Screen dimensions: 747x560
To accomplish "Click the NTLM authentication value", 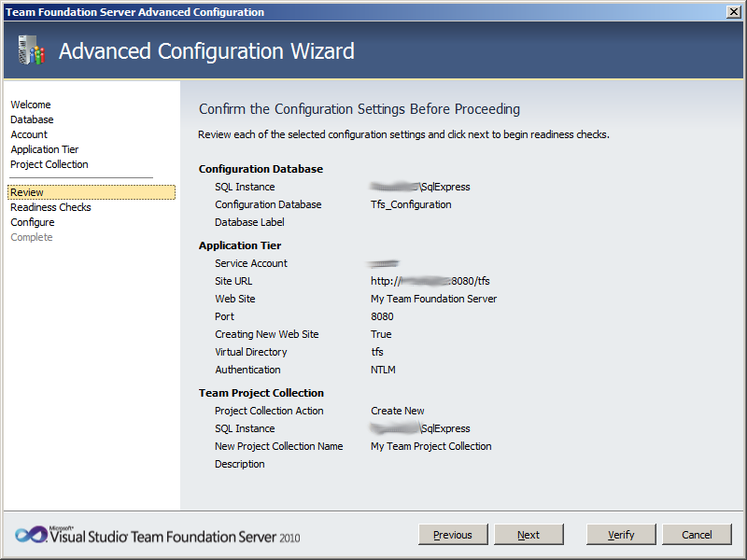I will (x=383, y=370).
